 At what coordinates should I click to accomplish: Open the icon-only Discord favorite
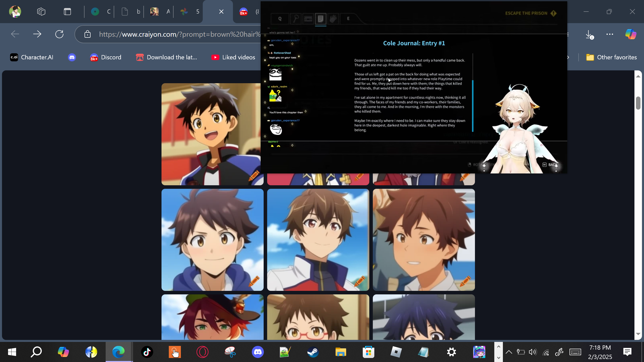click(x=72, y=57)
